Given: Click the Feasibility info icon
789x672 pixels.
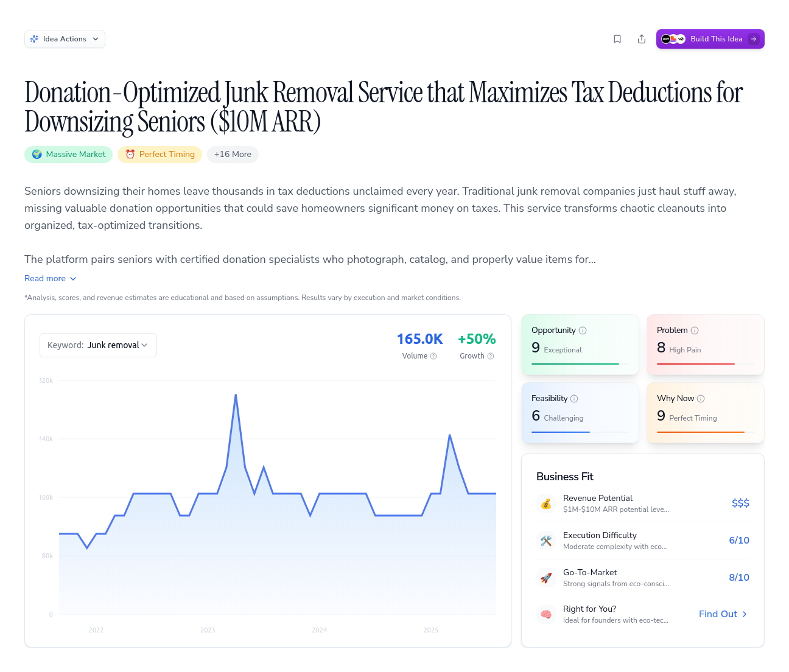Looking at the screenshot, I should coord(574,399).
